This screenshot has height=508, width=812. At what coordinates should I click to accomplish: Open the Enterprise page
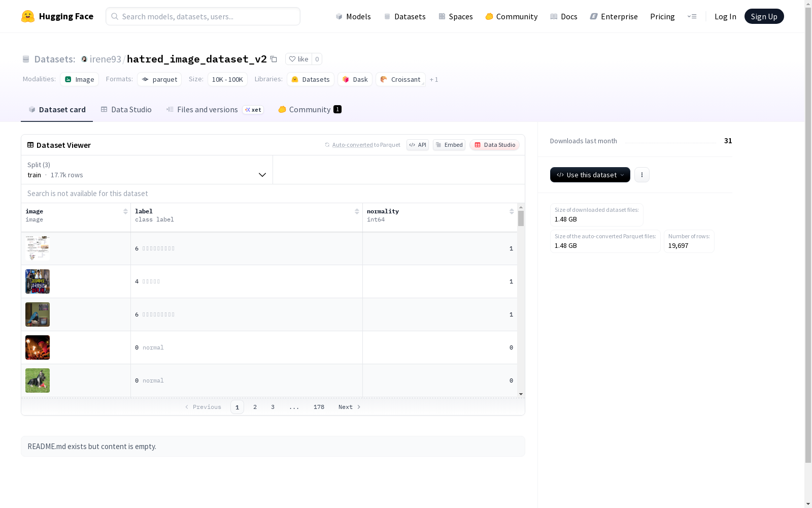click(614, 16)
